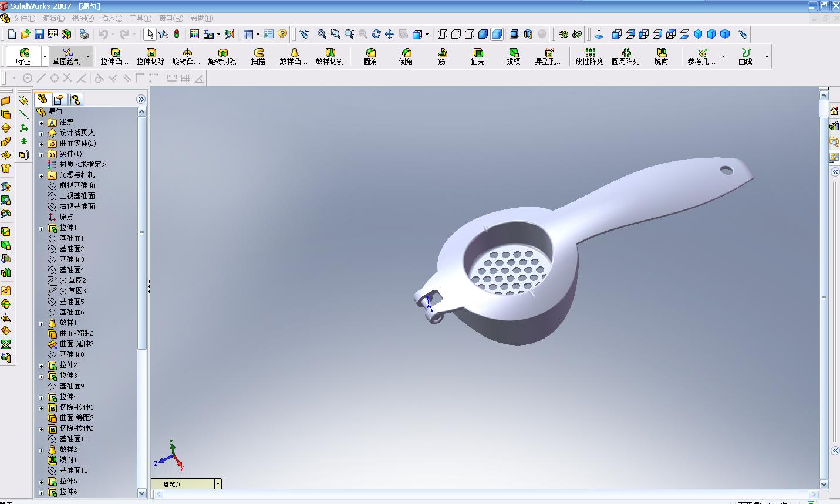Image resolution: width=840 pixels, height=504 pixels.
Task: Open a file with the folder icon
Action: (25, 34)
